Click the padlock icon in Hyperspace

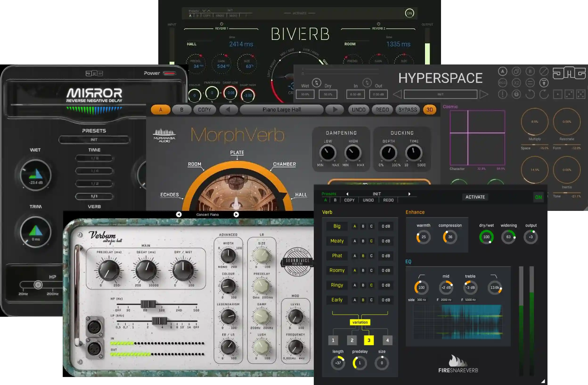pos(516,94)
